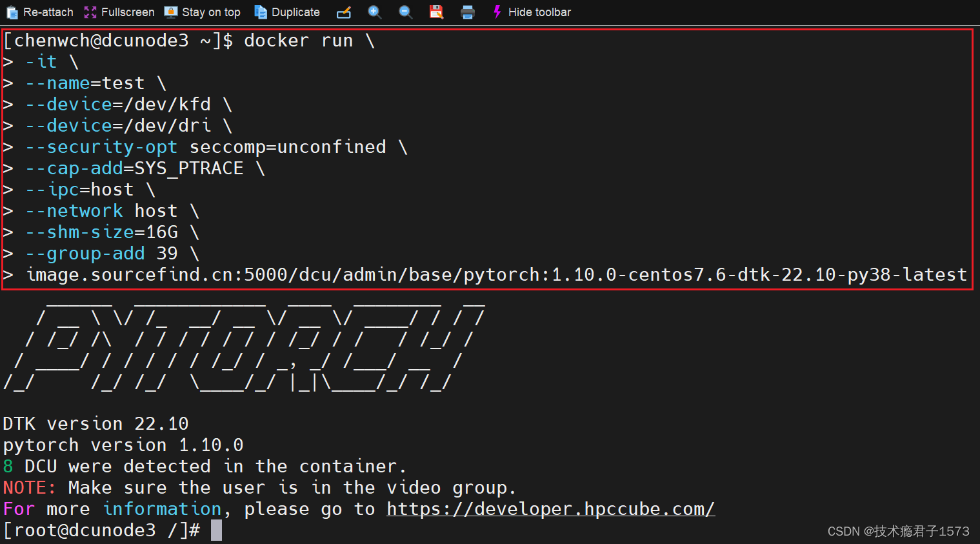Click the "-it" option line
Image resolution: width=980 pixels, height=544 pixels.
(x=41, y=62)
